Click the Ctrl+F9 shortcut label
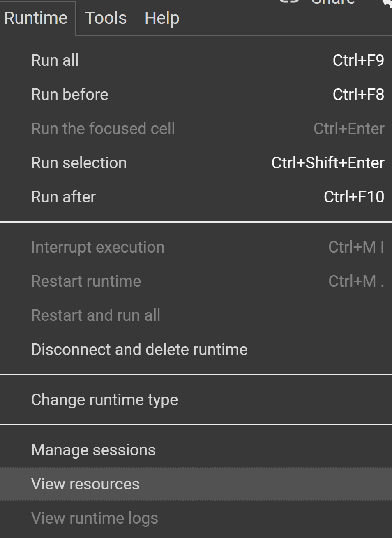This screenshot has height=538, width=392. [x=358, y=60]
